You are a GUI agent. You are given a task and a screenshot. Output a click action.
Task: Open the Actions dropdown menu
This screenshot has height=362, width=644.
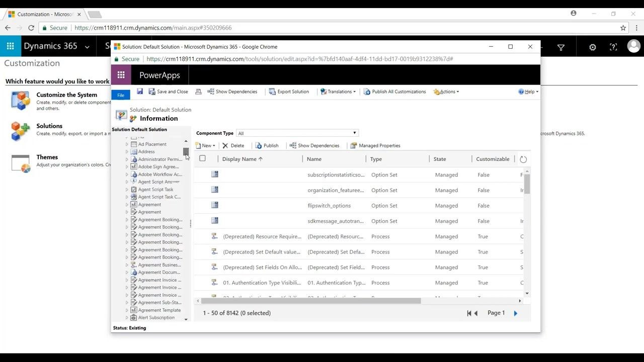coord(446,92)
